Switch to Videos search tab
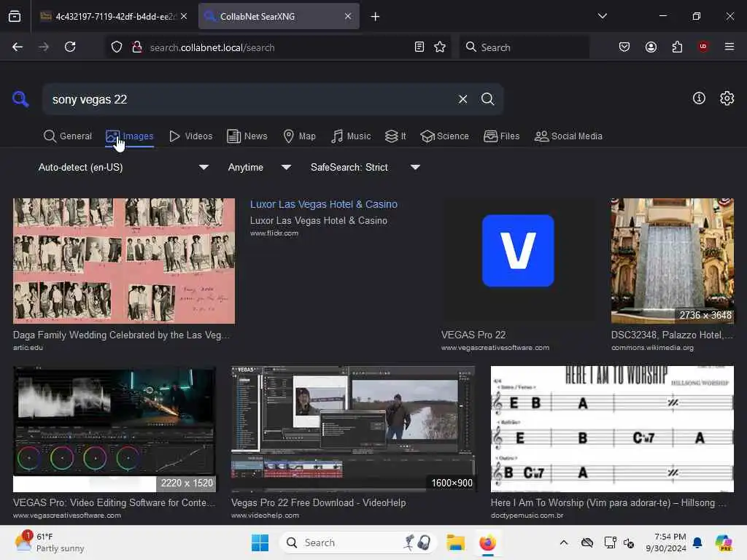Screen dimensions: 747x560 point(191,136)
